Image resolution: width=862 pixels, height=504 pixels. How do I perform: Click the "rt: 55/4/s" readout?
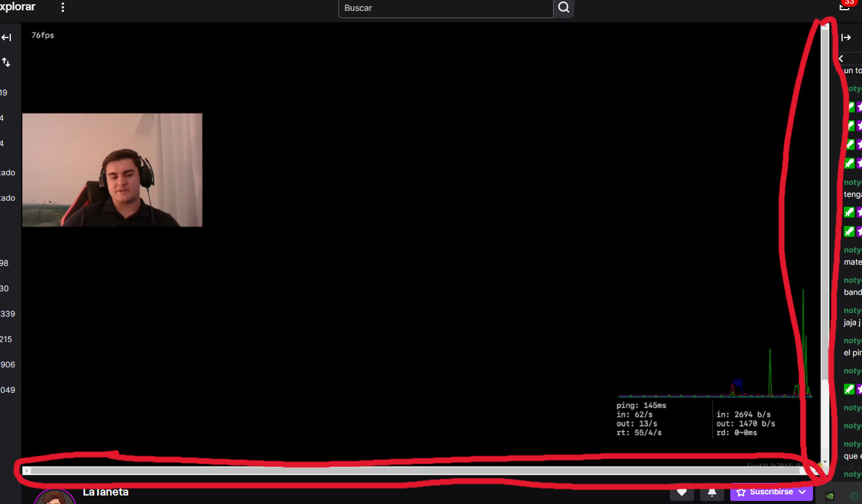tap(639, 433)
